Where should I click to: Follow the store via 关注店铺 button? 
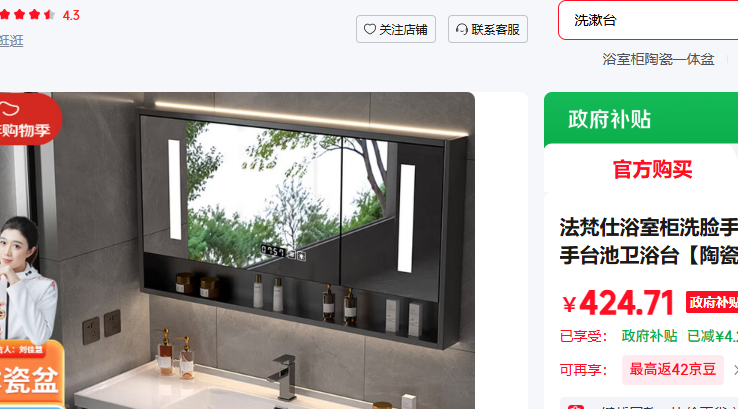coord(396,29)
